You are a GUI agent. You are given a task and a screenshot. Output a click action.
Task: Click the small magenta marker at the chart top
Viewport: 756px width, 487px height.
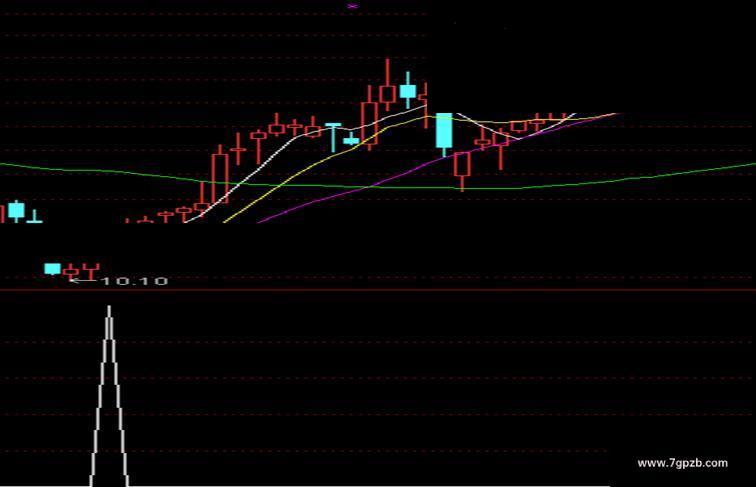[353, 6]
